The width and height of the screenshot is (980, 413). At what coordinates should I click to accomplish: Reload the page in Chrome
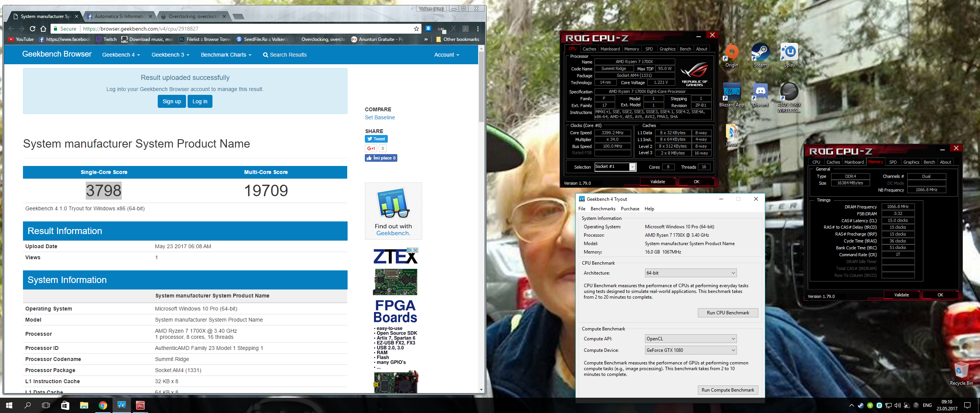(x=33, y=29)
